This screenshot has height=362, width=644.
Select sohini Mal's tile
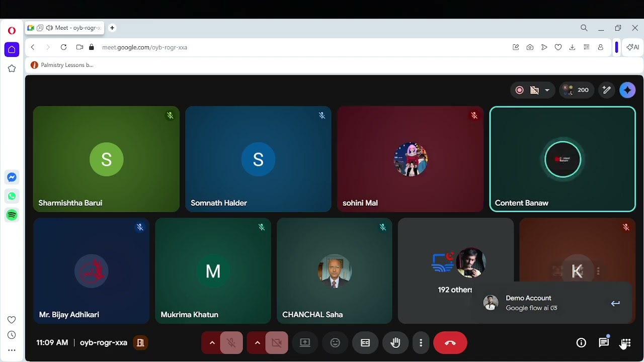(410, 159)
